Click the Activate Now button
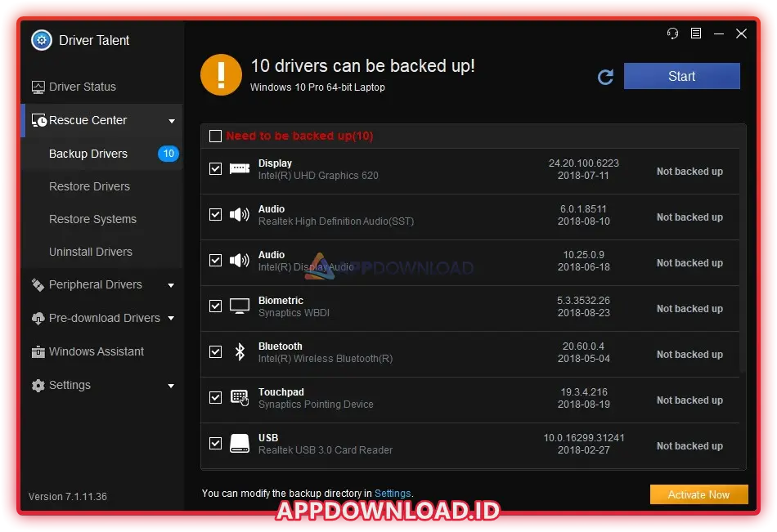The width and height of the screenshot is (777, 532). 698,494
